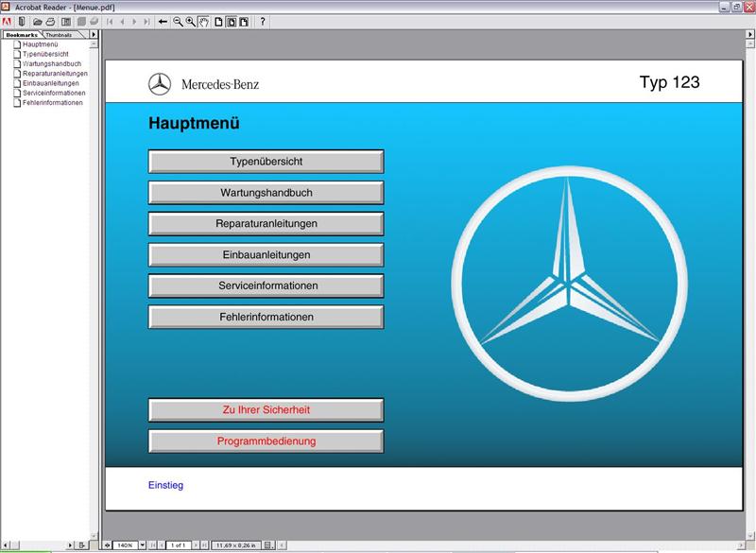Click the blue Einstieg link
The image size is (756, 553).
pyautogui.click(x=165, y=485)
